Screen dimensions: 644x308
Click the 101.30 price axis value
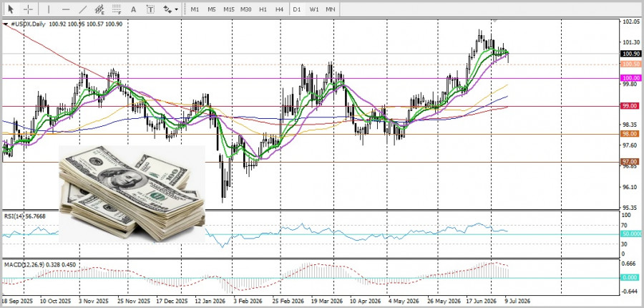(x=630, y=42)
